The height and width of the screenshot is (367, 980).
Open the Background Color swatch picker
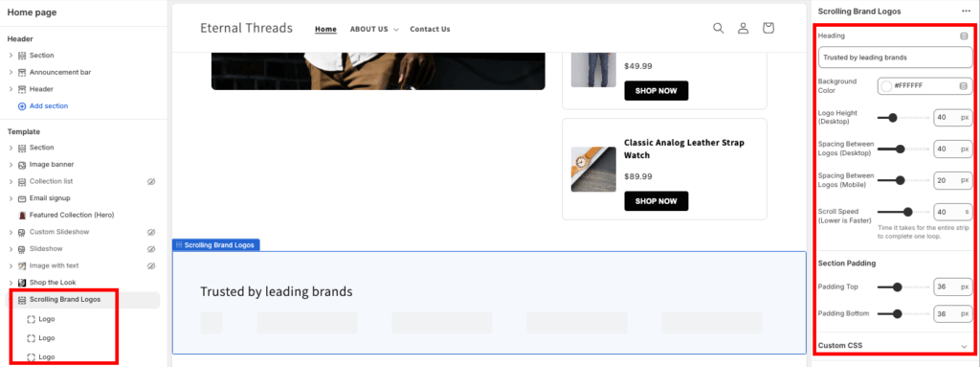(885, 86)
